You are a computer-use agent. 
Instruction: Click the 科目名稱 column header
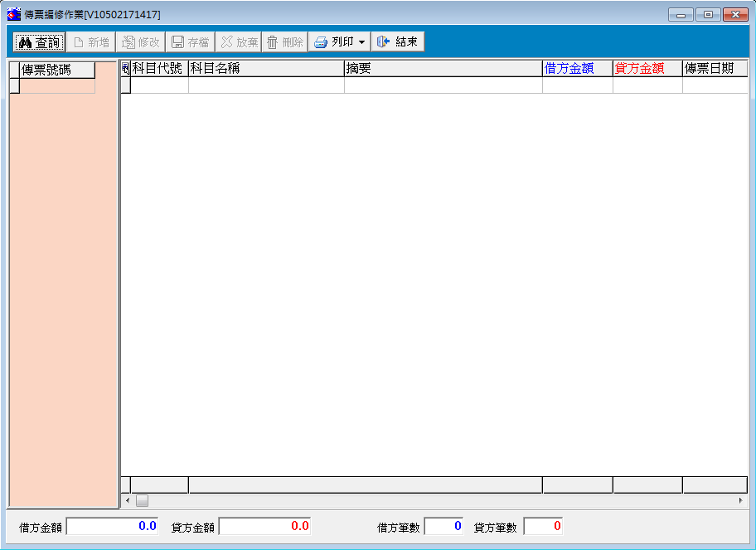pos(265,68)
